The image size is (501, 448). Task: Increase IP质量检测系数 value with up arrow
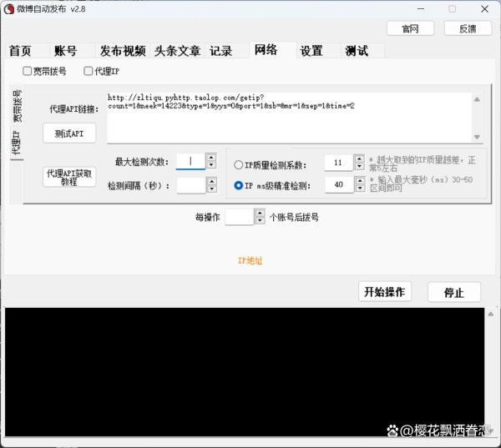click(x=359, y=159)
